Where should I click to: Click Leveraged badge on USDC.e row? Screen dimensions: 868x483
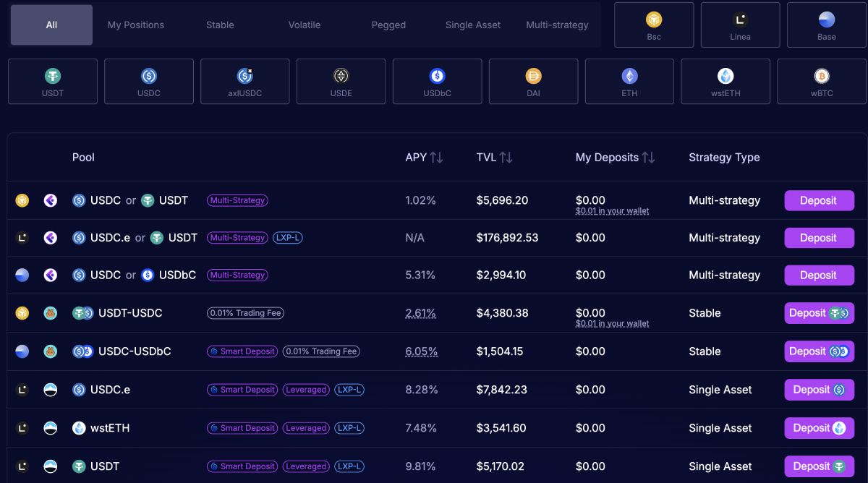coord(306,390)
